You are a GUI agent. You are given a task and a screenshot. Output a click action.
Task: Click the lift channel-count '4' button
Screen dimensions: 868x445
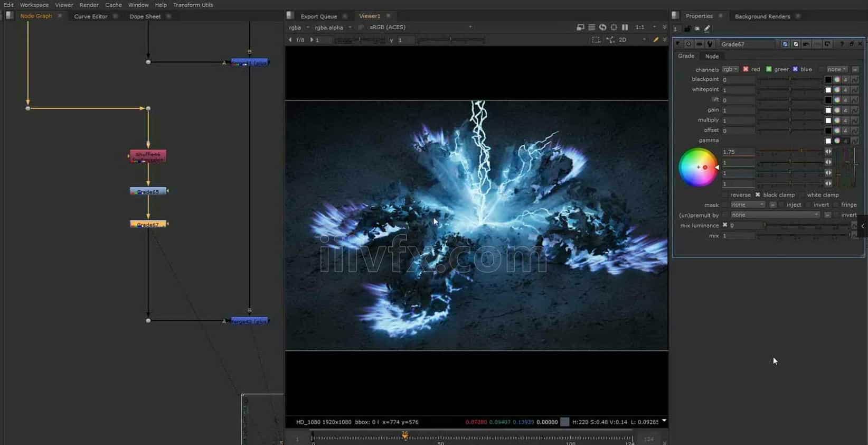pos(845,100)
